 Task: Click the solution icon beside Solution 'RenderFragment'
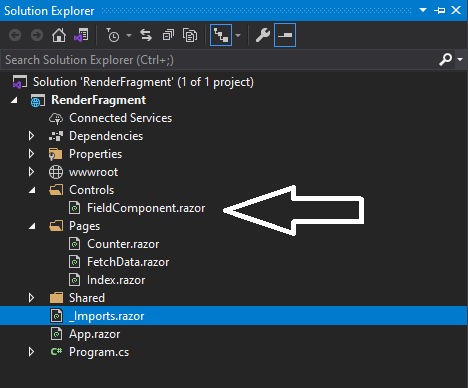click(x=20, y=82)
